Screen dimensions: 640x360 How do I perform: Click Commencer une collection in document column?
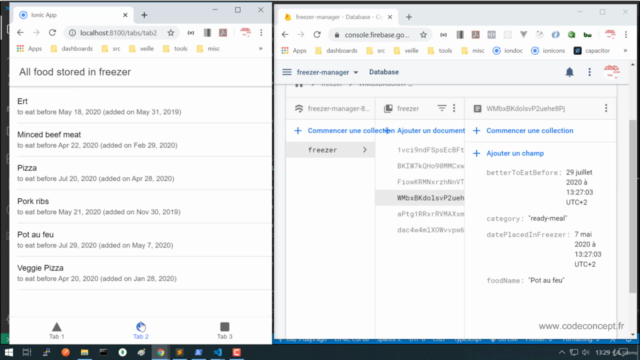tap(523, 131)
